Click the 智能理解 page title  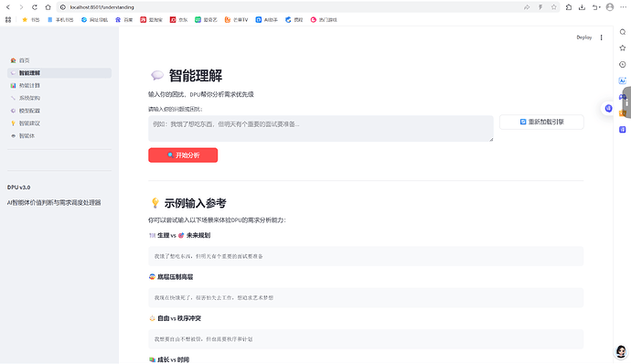[186, 75]
